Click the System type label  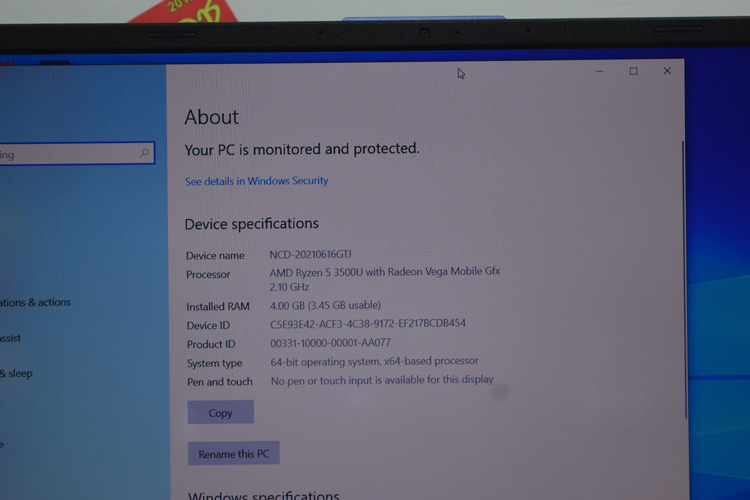click(x=214, y=363)
